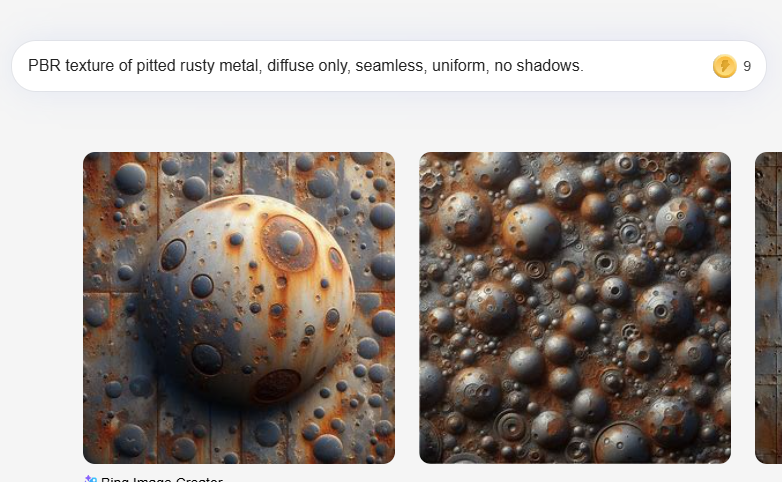Click the Bing Image Creator label
Image resolution: width=782 pixels, height=482 pixels.
click(x=162, y=479)
